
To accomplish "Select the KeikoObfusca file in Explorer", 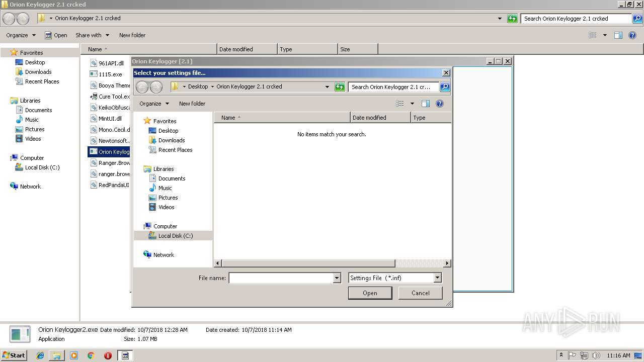I will coord(110,108).
